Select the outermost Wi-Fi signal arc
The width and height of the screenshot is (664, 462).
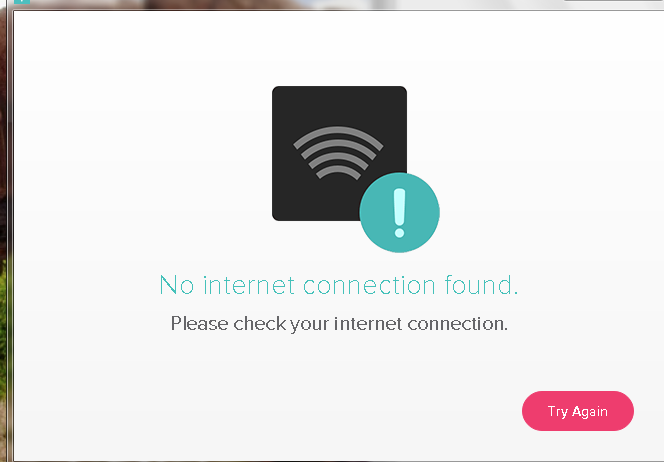pos(338,135)
